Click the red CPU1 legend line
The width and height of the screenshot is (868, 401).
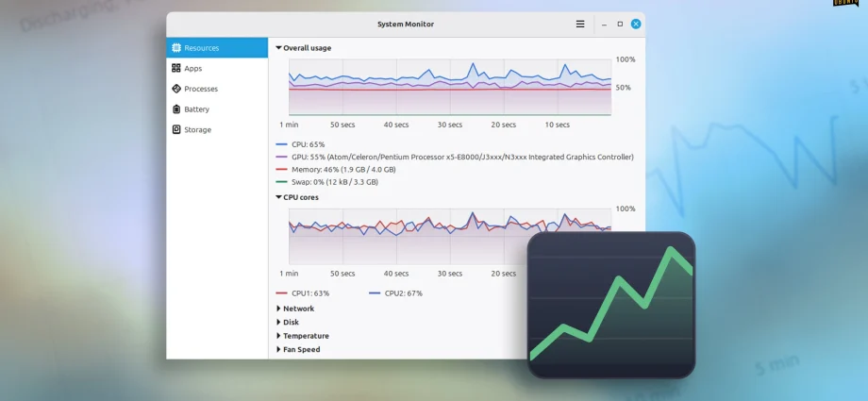tap(281, 293)
